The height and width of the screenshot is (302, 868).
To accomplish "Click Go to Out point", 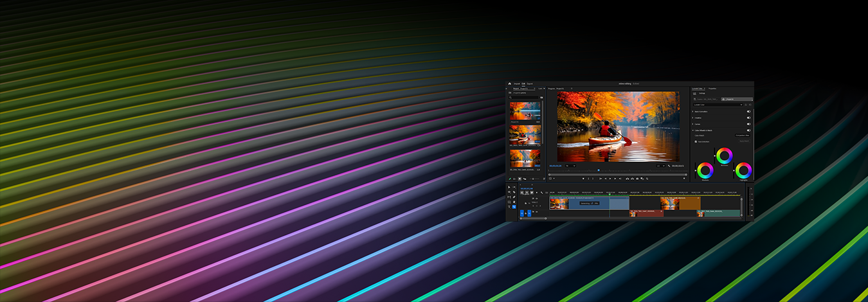I will pos(620,179).
